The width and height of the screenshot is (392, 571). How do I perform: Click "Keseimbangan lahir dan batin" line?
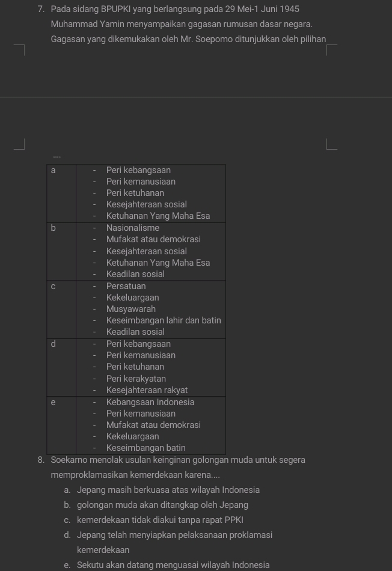coord(164,320)
